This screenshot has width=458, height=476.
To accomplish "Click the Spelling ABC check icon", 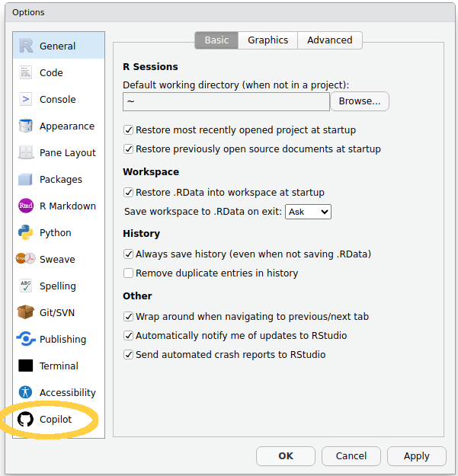I will point(25,286).
